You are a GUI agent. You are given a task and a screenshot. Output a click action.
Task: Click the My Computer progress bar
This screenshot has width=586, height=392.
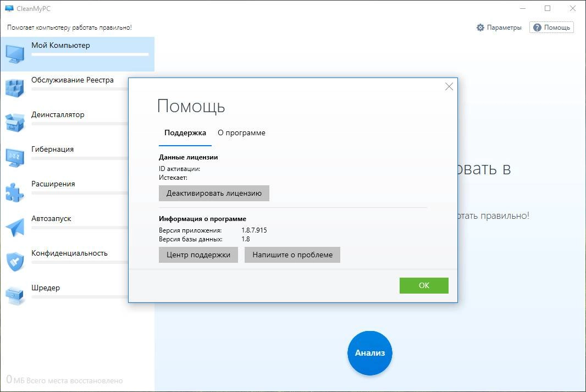(90, 54)
